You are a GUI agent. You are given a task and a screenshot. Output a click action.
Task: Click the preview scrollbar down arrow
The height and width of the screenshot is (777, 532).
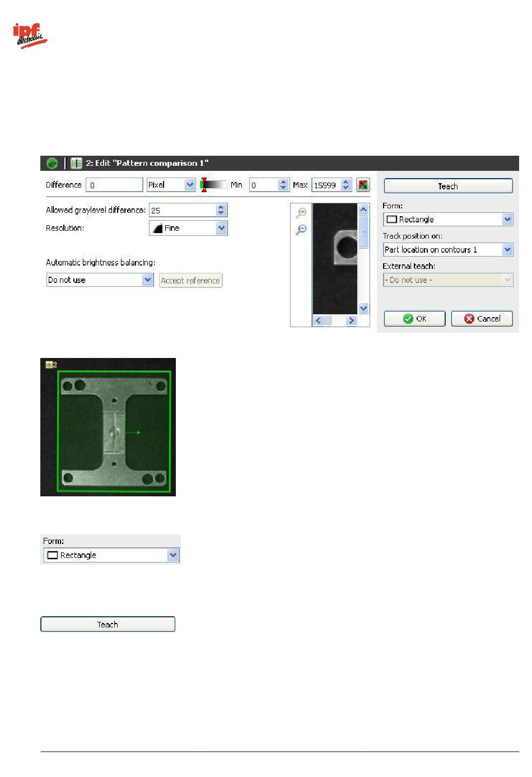(363, 309)
